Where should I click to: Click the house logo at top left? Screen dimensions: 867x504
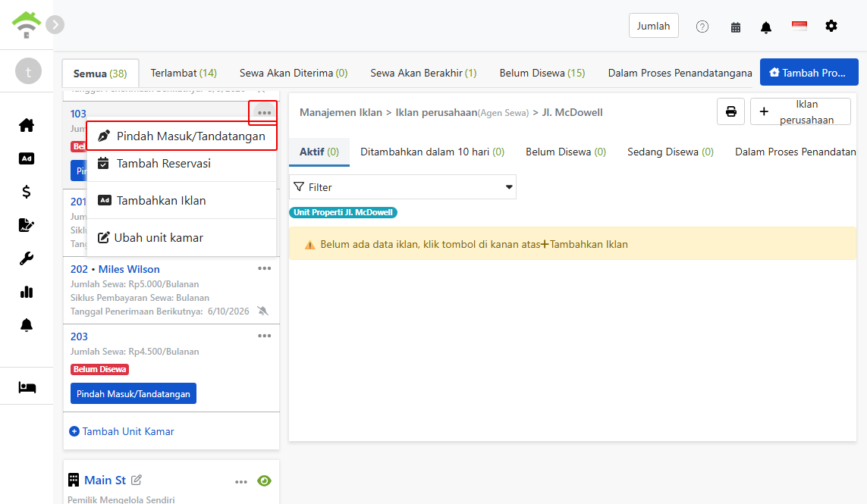point(26,25)
